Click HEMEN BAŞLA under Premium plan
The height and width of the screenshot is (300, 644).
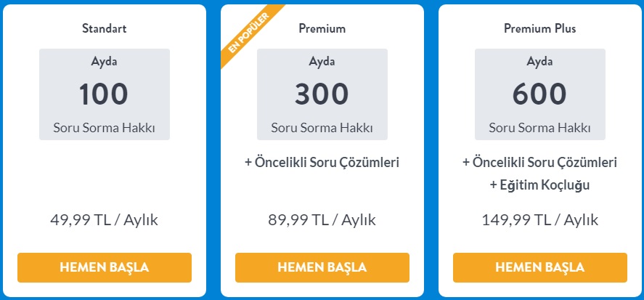click(322, 267)
